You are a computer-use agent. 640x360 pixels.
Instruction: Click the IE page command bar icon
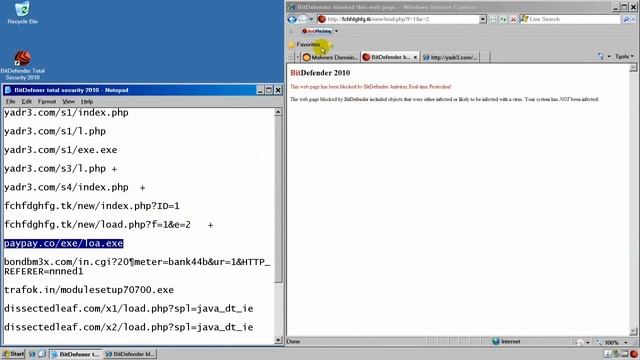pos(600,56)
